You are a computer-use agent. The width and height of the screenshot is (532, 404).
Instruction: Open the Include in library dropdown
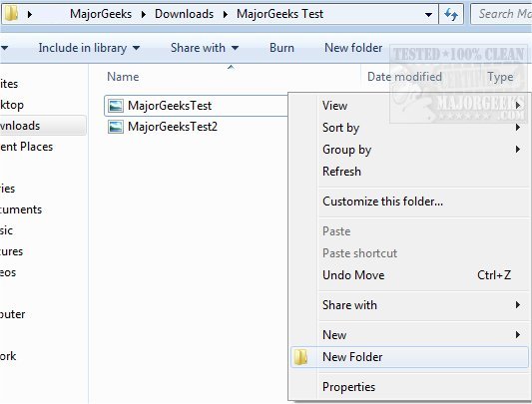coord(89,48)
